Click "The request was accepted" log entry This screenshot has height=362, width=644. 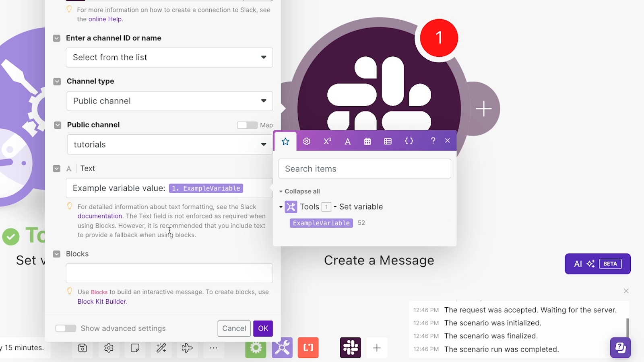tap(530, 310)
